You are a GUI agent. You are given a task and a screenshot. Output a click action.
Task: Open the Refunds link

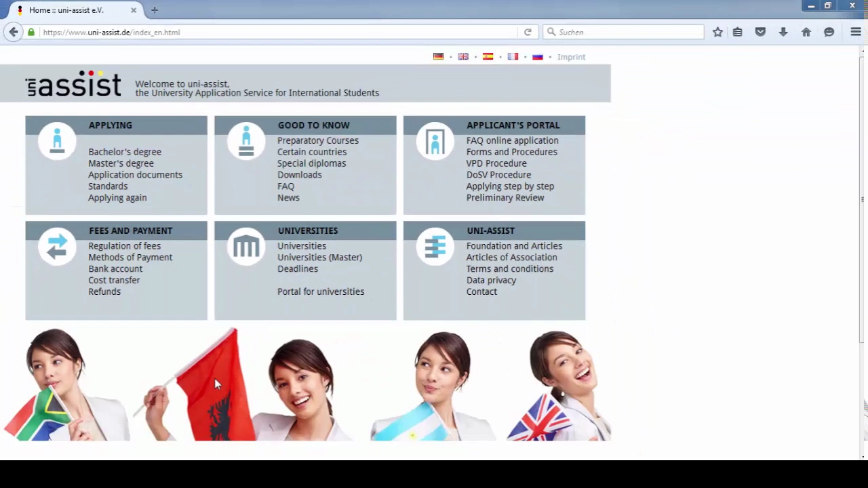click(104, 291)
